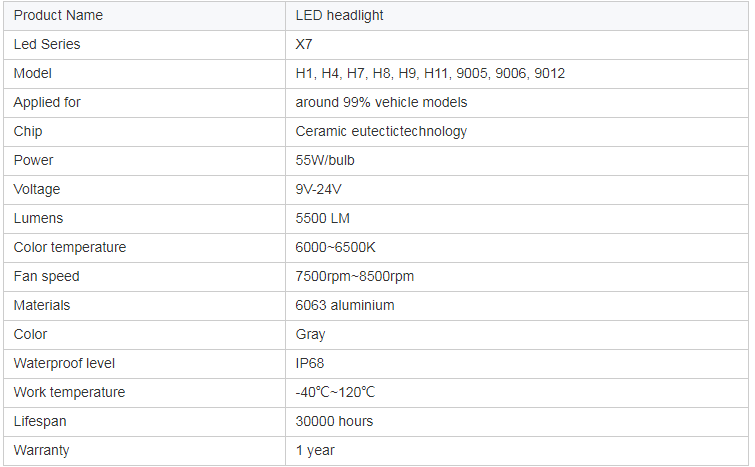Click the 1 year warranty value
Viewport: 755px width, 467px height.
[x=314, y=451]
